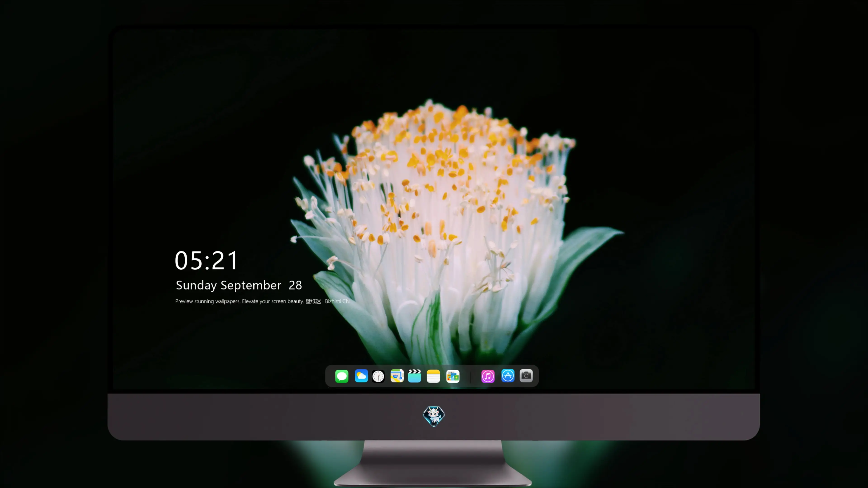Screen dimensions: 868x488
Task: Click the 05:21 clock display
Action: 206,260
